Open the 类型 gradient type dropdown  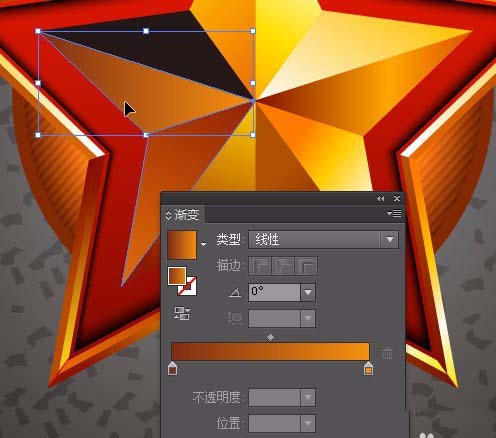pyautogui.click(x=323, y=239)
